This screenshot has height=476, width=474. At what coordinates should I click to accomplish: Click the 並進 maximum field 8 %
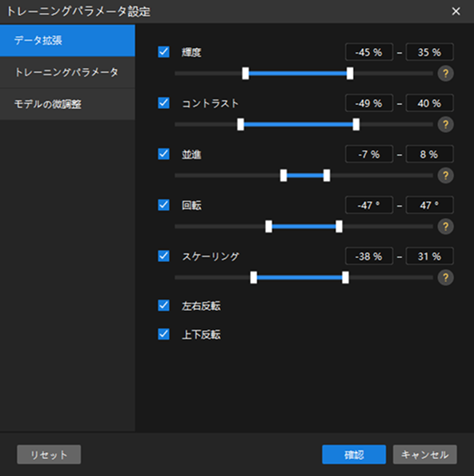pyautogui.click(x=430, y=154)
